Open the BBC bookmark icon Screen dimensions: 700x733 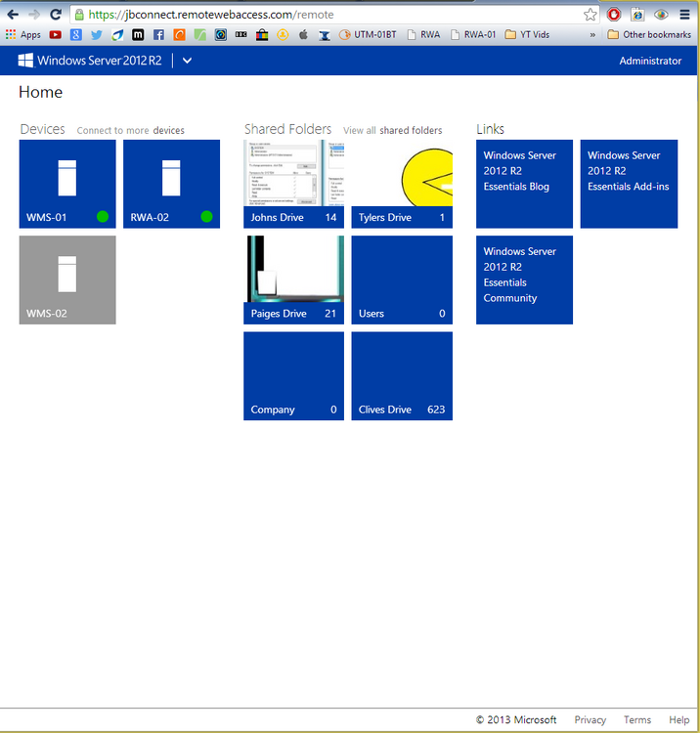[241, 34]
